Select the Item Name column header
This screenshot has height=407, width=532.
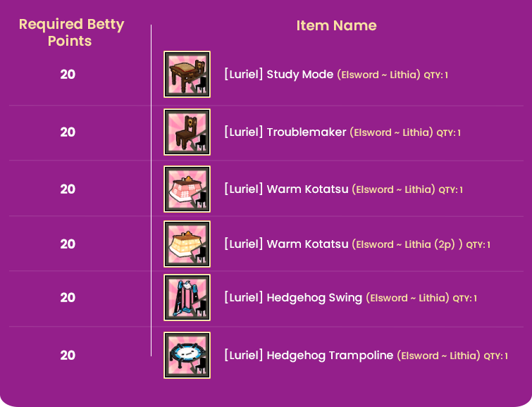(x=336, y=25)
